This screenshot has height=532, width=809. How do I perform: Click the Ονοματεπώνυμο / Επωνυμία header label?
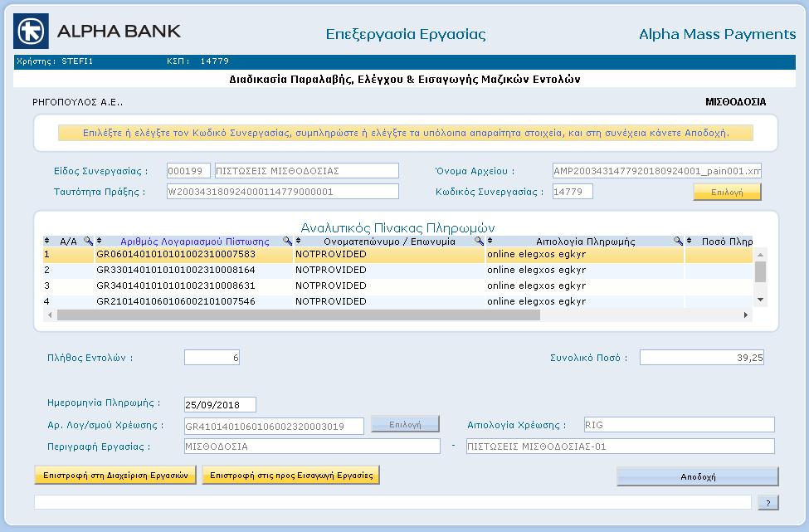click(x=389, y=241)
